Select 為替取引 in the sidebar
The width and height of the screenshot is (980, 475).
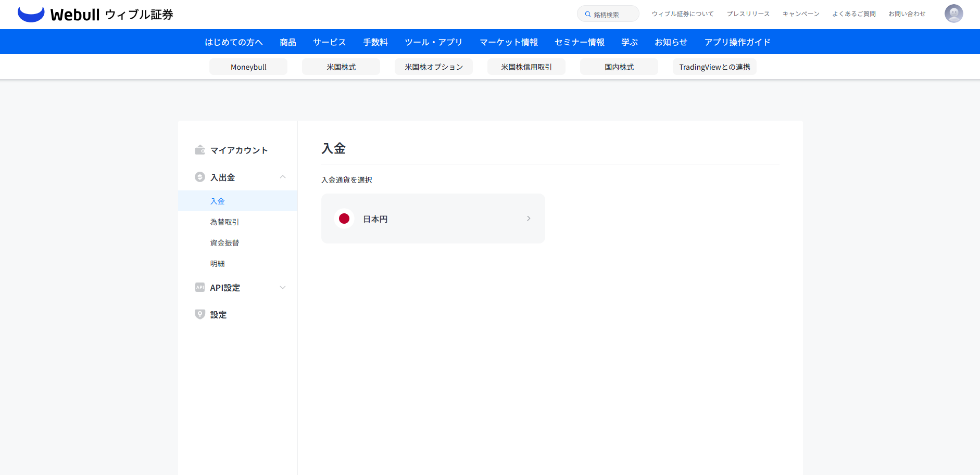click(x=224, y=222)
